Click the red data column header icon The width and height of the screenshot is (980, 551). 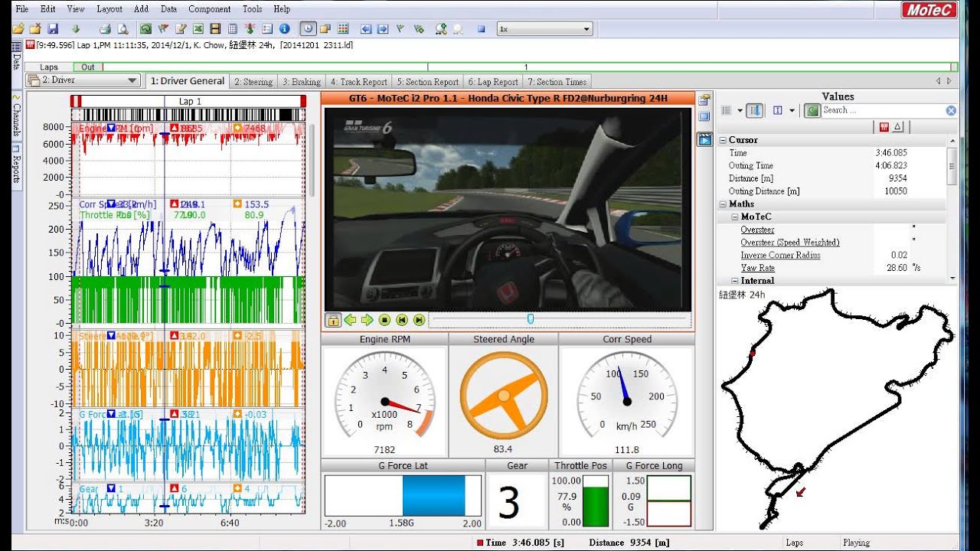(x=884, y=126)
